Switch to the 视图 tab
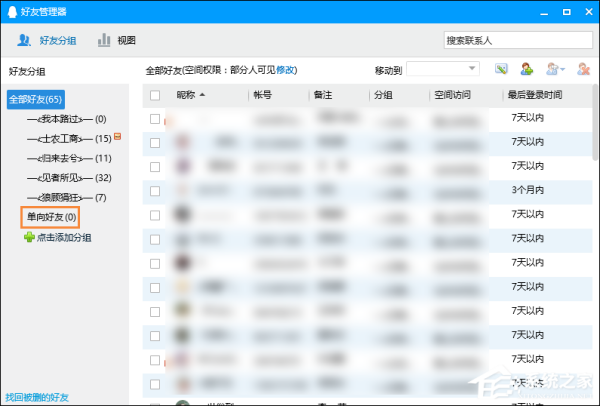This screenshot has height=406, width=600. (x=117, y=40)
